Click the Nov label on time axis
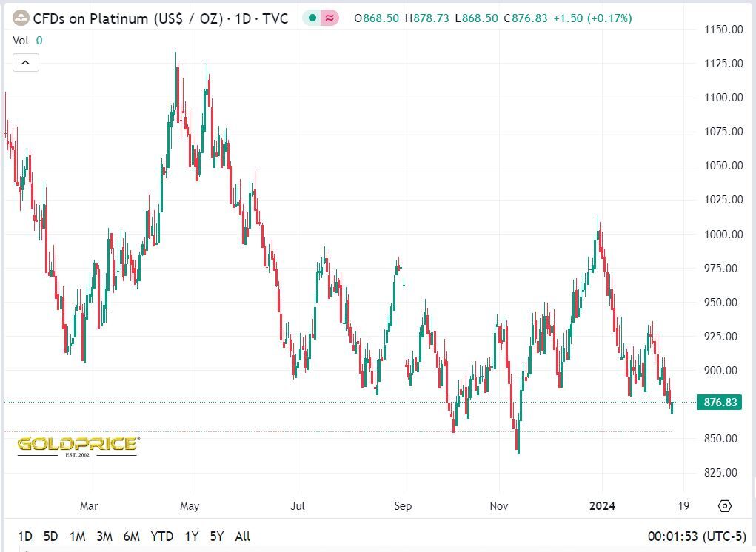This screenshot has width=756, height=552. point(498,506)
